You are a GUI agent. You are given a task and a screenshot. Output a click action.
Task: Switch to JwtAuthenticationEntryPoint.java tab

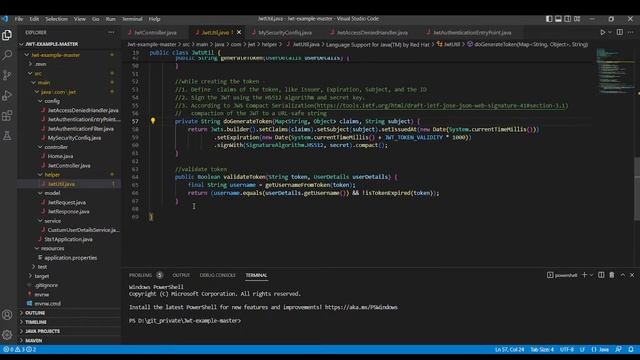point(472,32)
